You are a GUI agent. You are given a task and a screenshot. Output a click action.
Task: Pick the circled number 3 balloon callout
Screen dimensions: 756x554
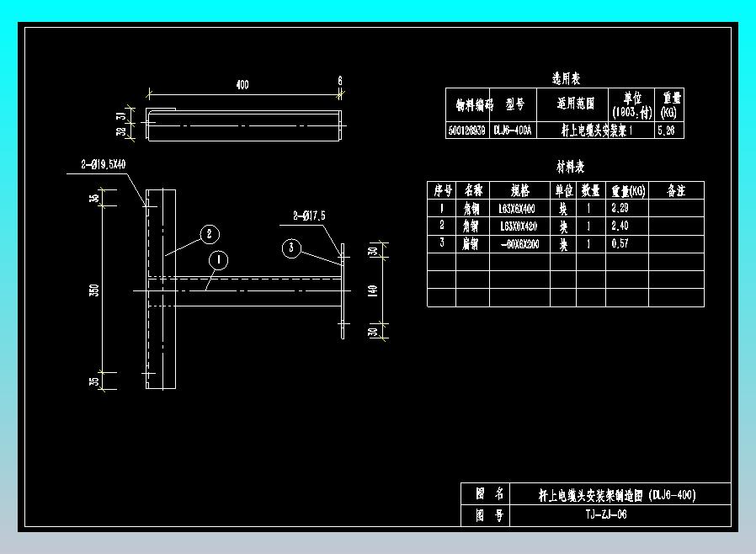pos(291,248)
